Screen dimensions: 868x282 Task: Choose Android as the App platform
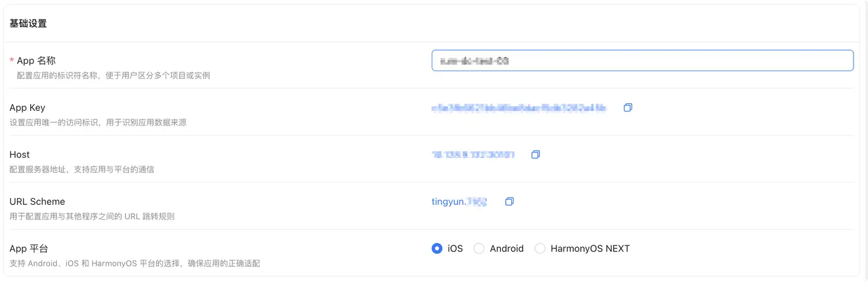pos(479,248)
